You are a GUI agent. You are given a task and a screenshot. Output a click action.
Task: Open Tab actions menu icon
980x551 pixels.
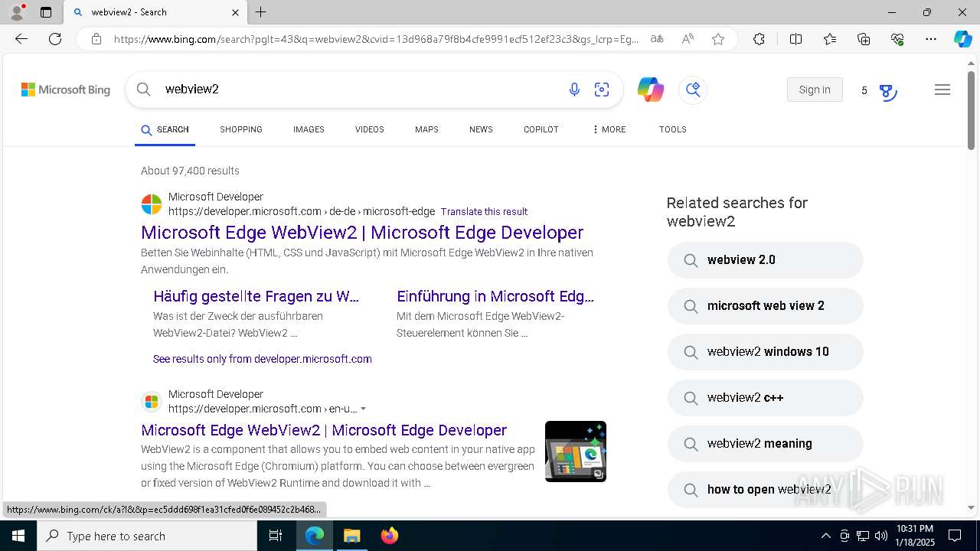46,12
